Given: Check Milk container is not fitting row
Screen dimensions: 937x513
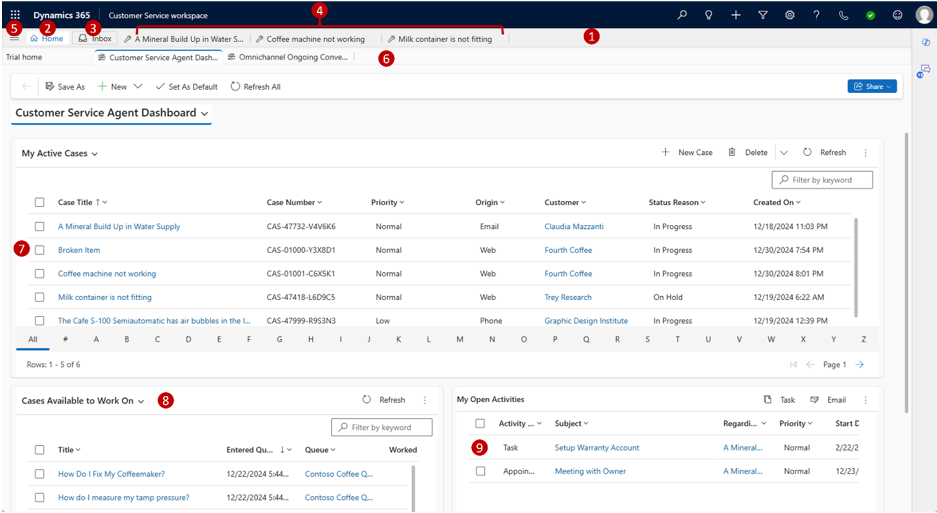Looking at the screenshot, I should (39, 297).
